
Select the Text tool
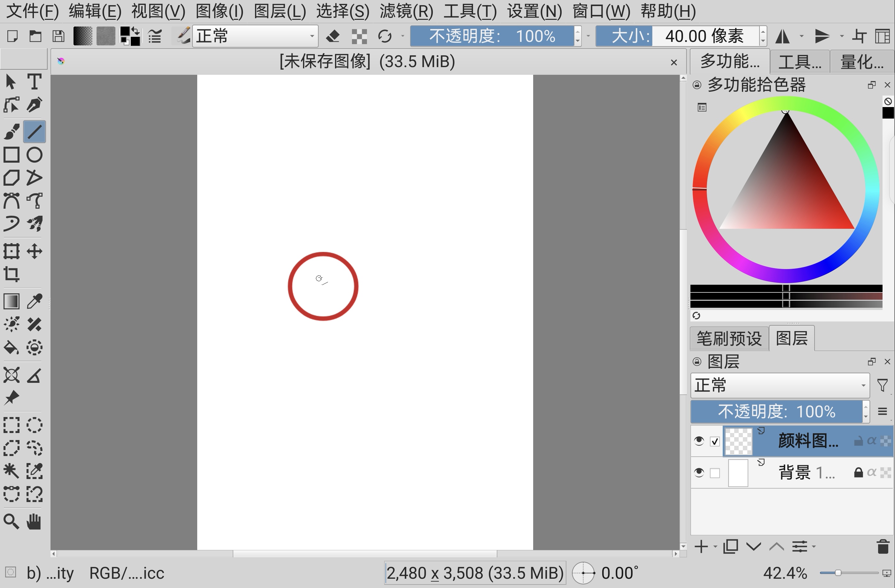click(34, 82)
